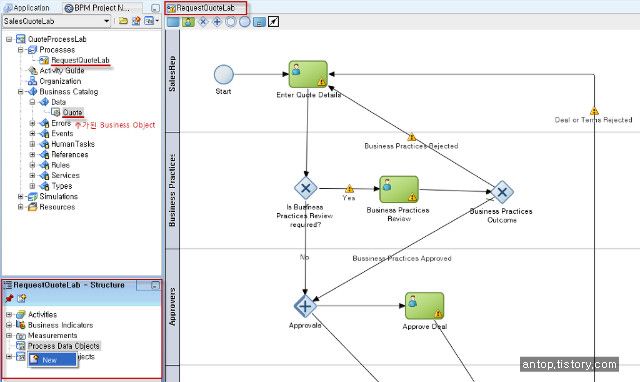Click the No flow label
Screen dimensions: 640x382
304,257
